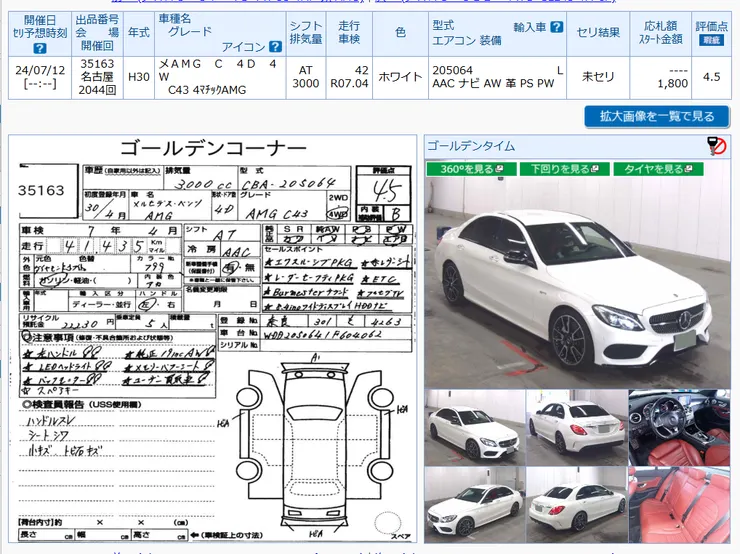Click the start price 1,800
740x554 pixels.
(x=673, y=84)
